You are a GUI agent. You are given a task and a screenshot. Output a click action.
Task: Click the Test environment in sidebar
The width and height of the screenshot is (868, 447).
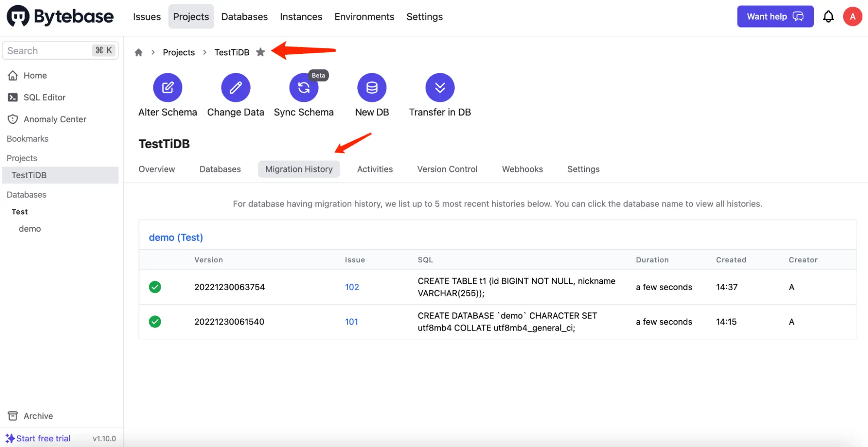[x=20, y=212]
